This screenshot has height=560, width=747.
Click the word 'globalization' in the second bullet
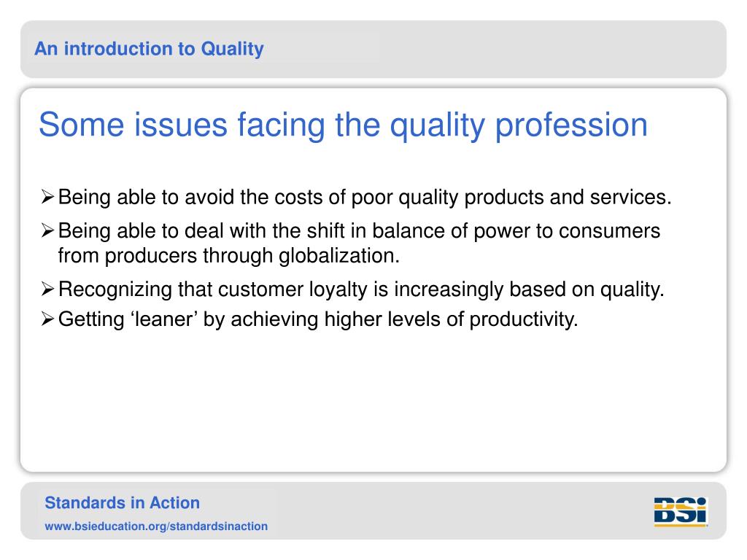pos(336,256)
